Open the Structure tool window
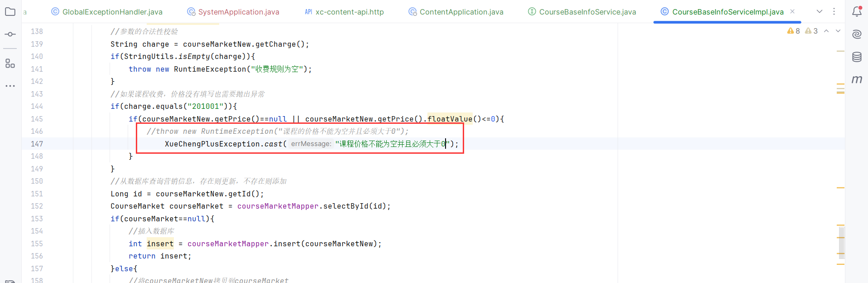 (x=10, y=63)
